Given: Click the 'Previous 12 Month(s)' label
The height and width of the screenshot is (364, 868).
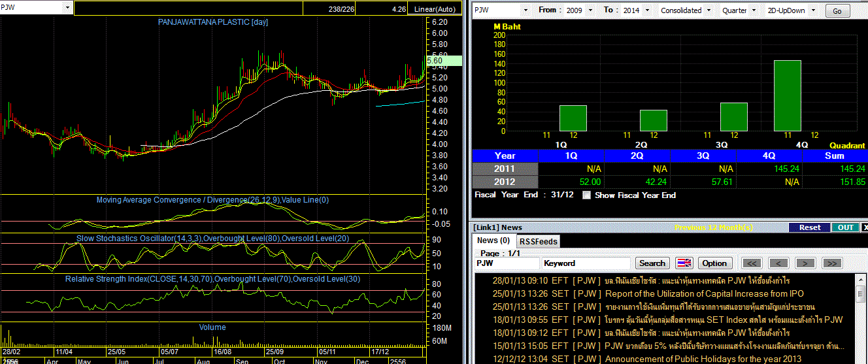Looking at the screenshot, I should (714, 227).
